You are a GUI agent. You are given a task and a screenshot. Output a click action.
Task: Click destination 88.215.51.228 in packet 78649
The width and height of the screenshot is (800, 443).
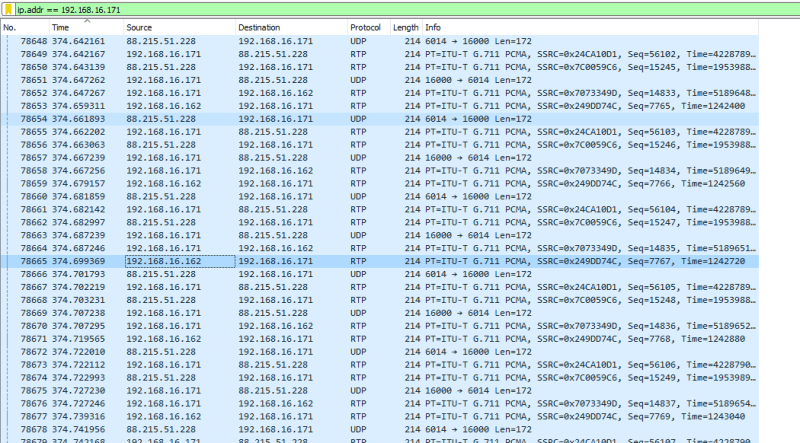pyautogui.click(x=273, y=54)
